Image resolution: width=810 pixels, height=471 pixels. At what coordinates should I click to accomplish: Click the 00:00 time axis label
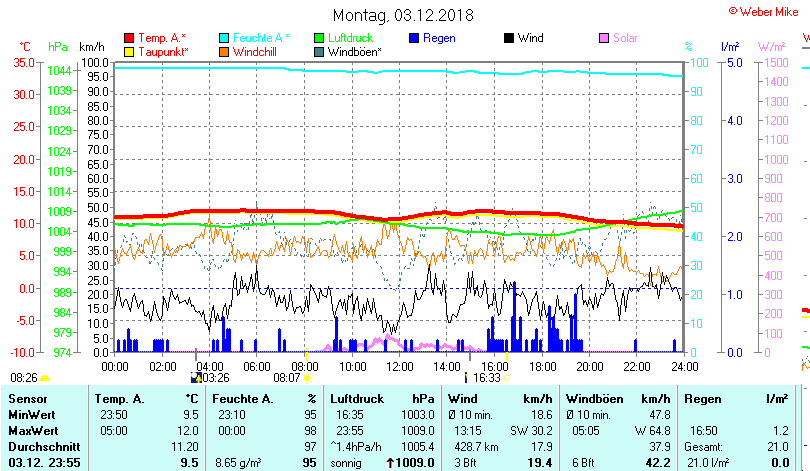point(115,367)
